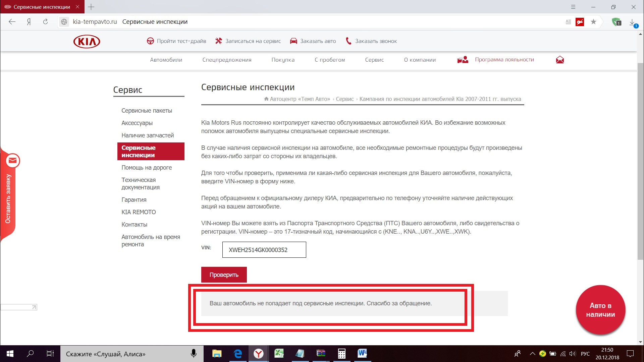Select Техническая документация in the sidebar
Screen dimensions: 644x362
(141, 184)
